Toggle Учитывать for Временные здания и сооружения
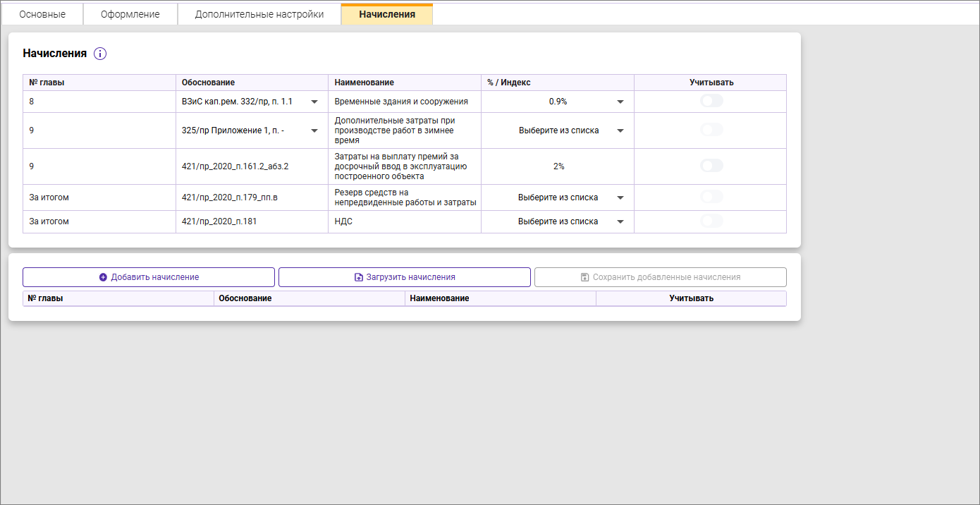Screen dimensions: 980x505 [711, 102]
